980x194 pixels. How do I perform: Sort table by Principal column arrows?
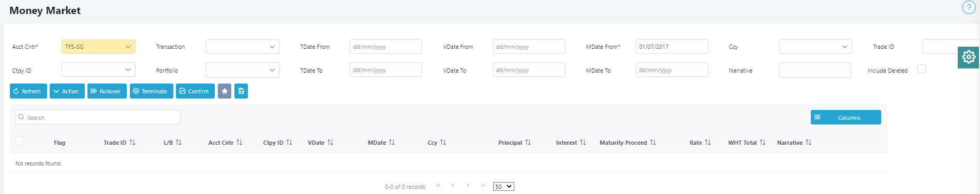pyautogui.click(x=528, y=143)
